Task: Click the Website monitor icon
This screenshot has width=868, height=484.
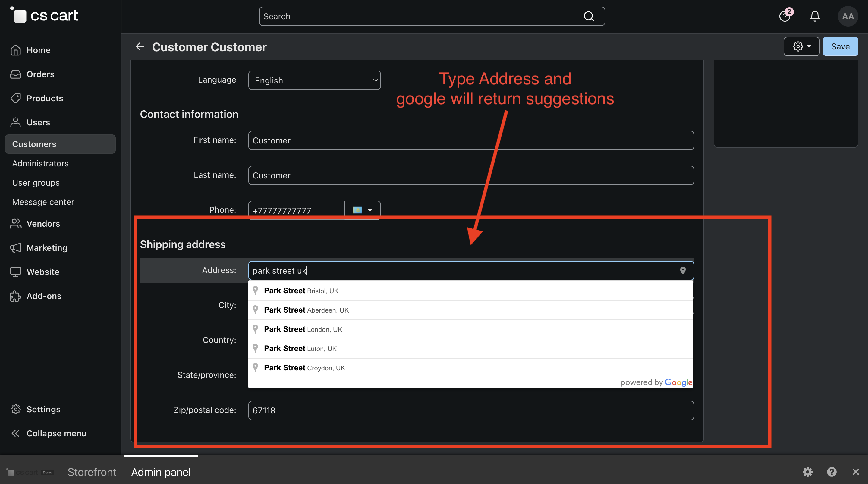Action: [x=15, y=272]
